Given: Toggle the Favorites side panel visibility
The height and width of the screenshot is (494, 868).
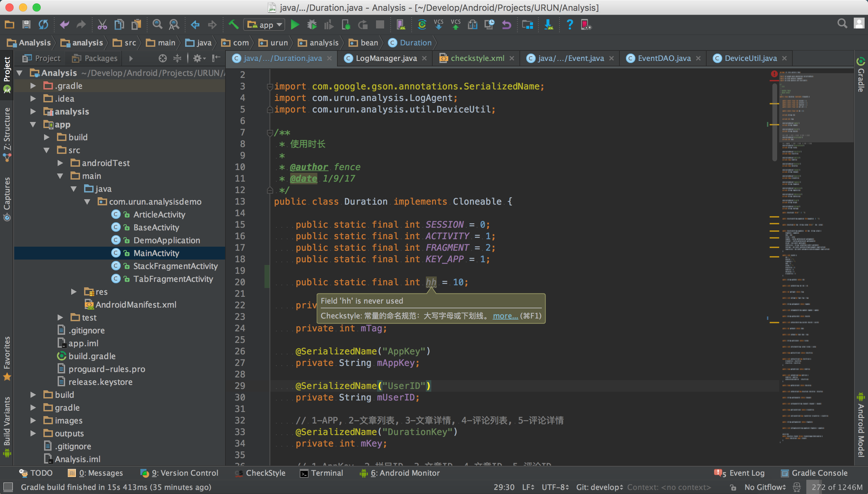Looking at the screenshot, I should 7,357.
